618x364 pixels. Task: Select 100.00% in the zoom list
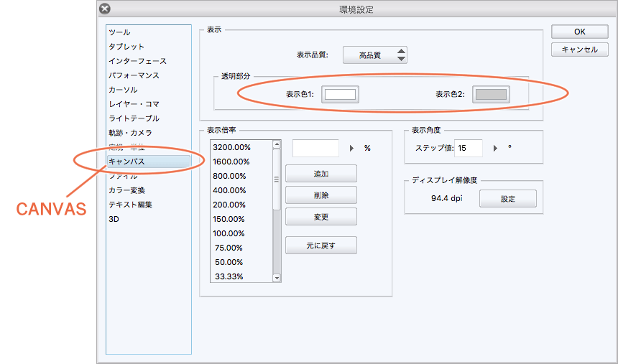(229, 233)
